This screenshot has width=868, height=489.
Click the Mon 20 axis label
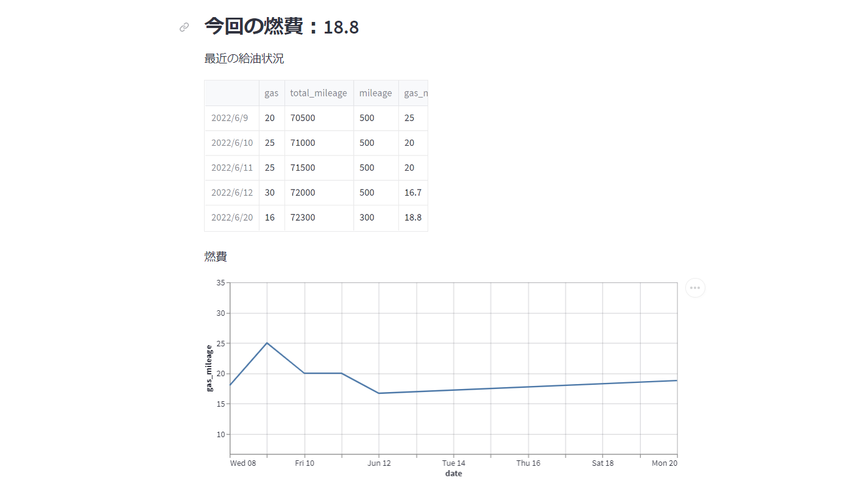pyautogui.click(x=664, y=463)
